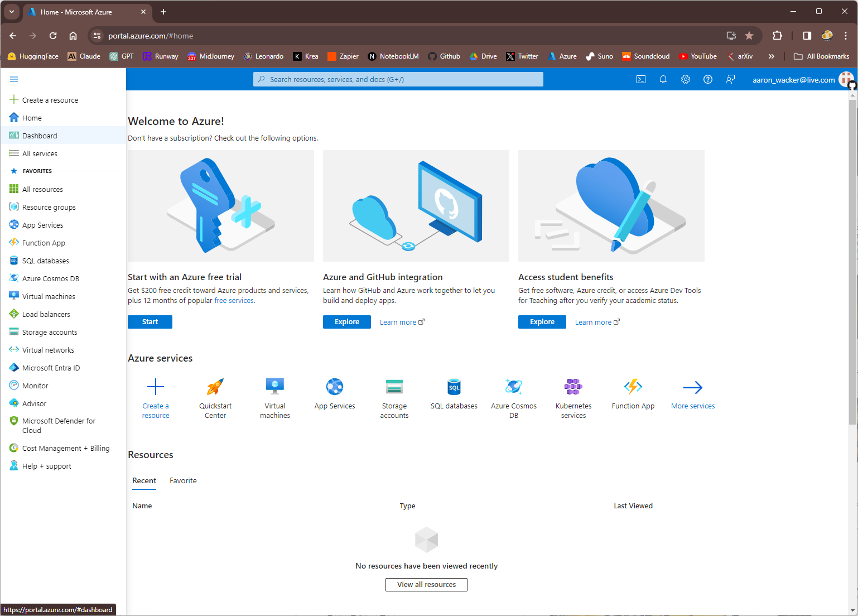
Task: Open the free services link
Action: (234, 301)
